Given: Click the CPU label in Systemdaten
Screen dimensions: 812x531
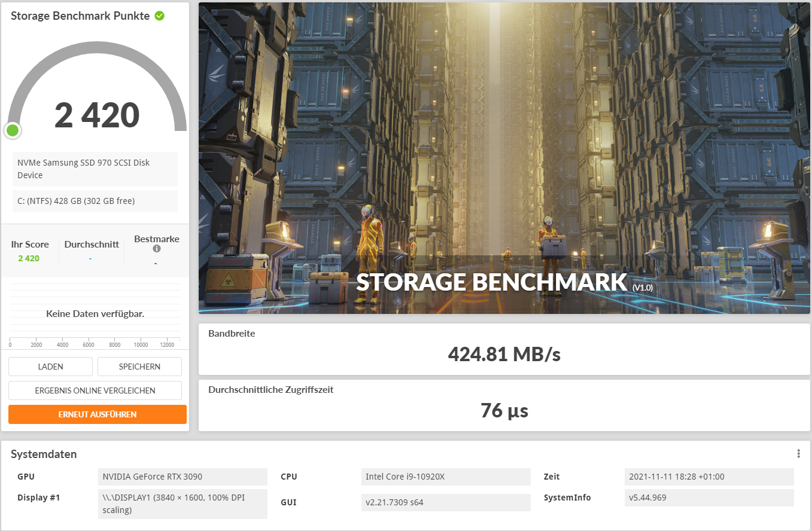Looking at the screenshot, I should pyautogui.click(x=289, y=477).
